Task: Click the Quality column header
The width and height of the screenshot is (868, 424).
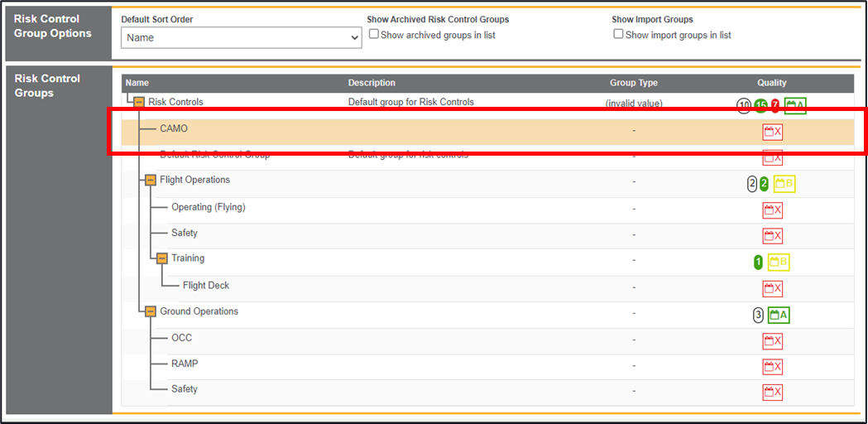Action: tap(771, 83)
